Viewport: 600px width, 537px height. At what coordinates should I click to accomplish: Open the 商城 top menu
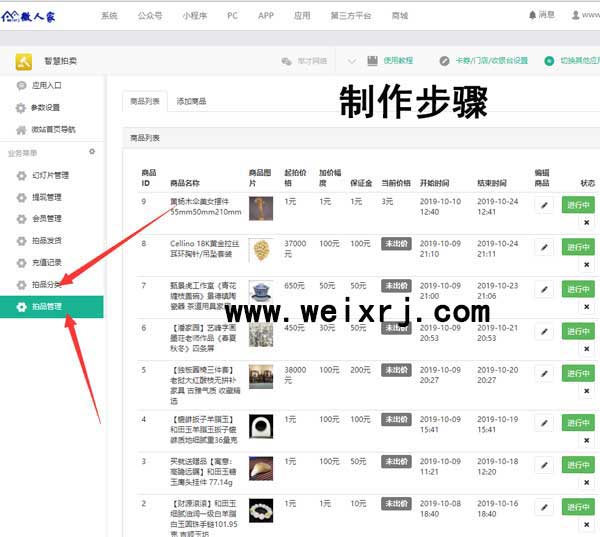coord(400,16)
